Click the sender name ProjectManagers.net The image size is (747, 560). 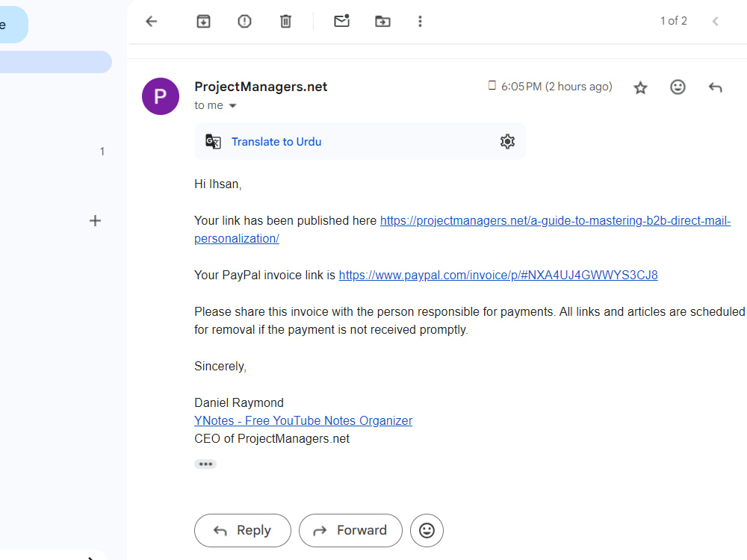tap(261, 87)
